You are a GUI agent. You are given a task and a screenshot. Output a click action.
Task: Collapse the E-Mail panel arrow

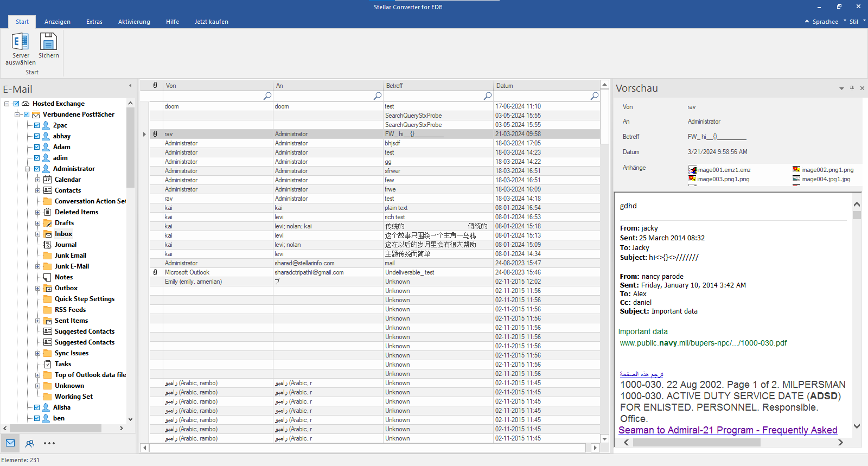(x=130, y=86)
